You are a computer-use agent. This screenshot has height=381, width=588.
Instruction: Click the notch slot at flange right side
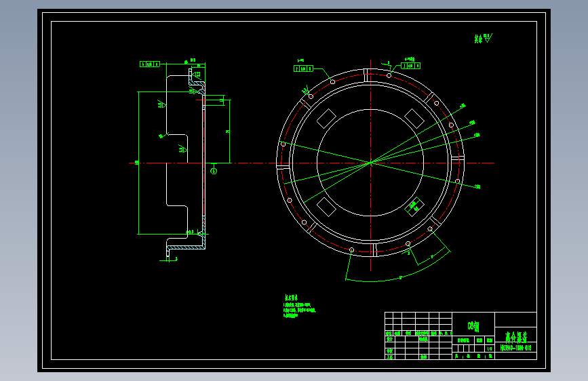coord(458,159)
